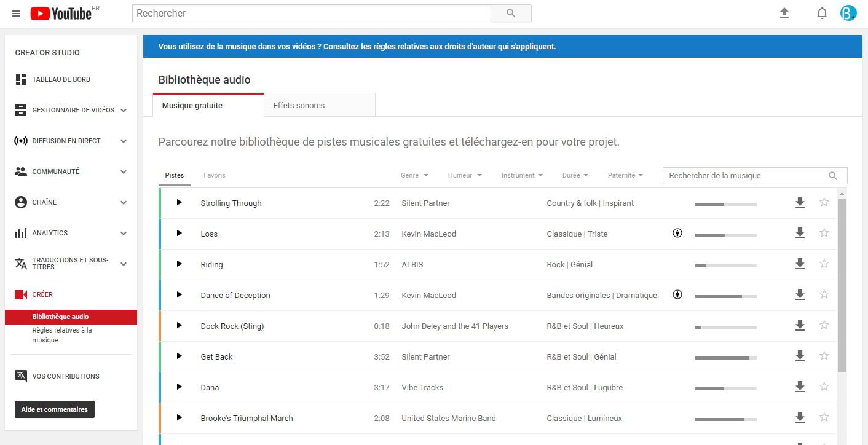Screen dimensions: 868x445
Task: Open the copyright rules link in banner
Action: coord(440,46)
